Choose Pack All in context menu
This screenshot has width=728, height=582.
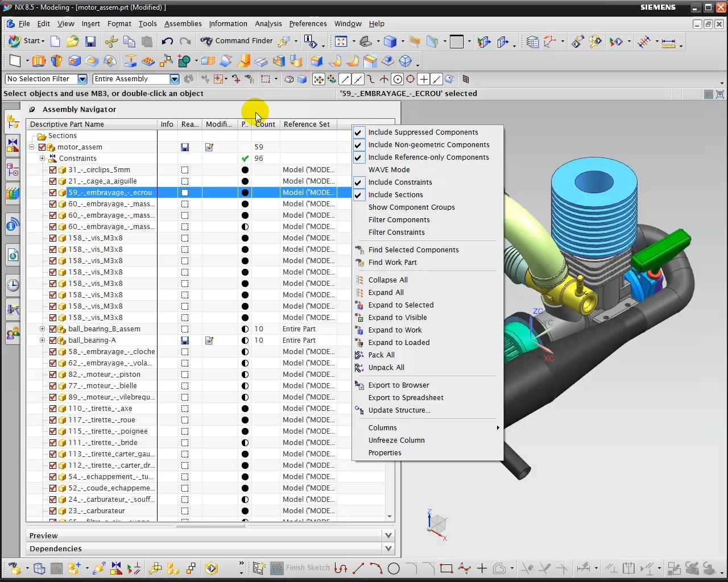tap(381, 355)
